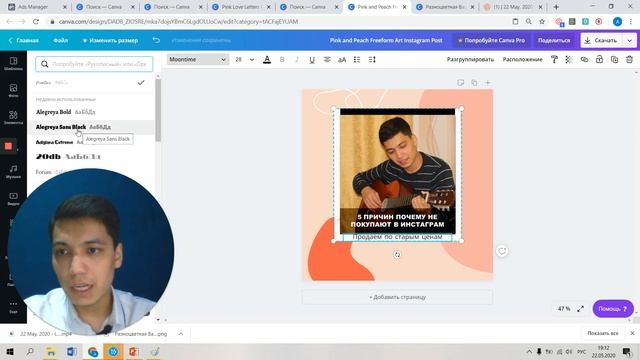Select the Продаем по старым ценам text
This screenshot has width=640, height=360.
[x=397, y=237]
